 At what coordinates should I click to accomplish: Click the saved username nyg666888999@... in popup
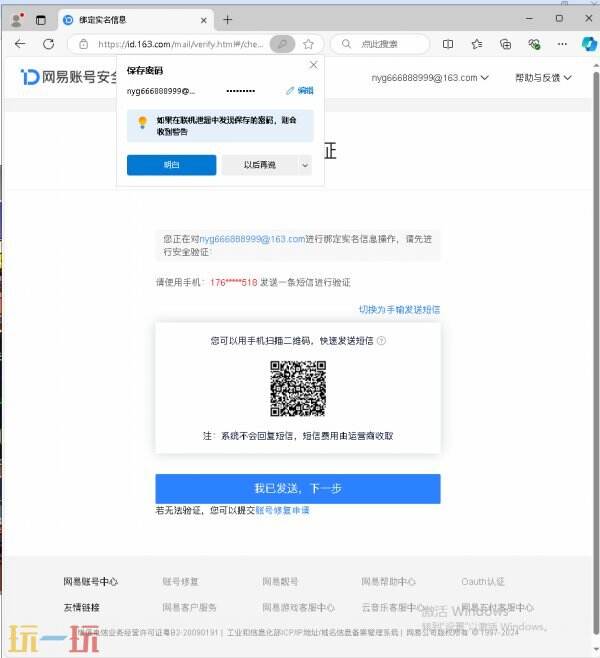tap(161, 91)
